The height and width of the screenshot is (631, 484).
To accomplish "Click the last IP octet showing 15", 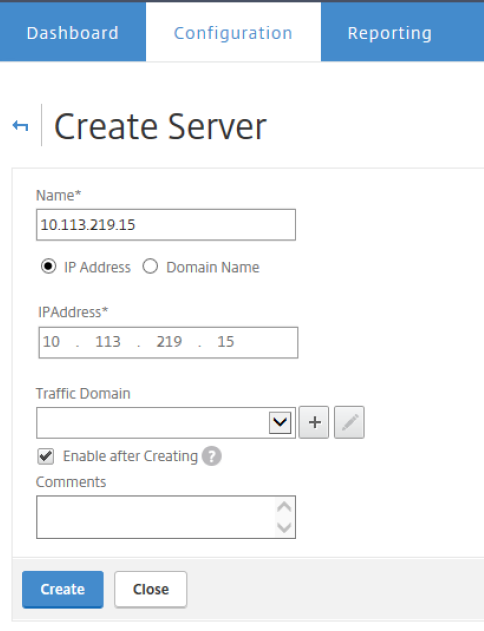I will (226, 342).
